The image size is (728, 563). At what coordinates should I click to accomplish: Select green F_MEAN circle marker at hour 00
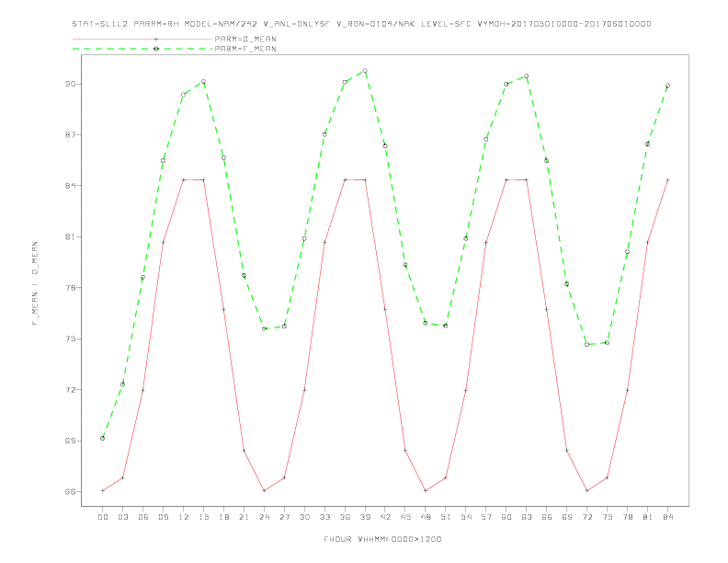pyautogui.click(x=103, y=438)
